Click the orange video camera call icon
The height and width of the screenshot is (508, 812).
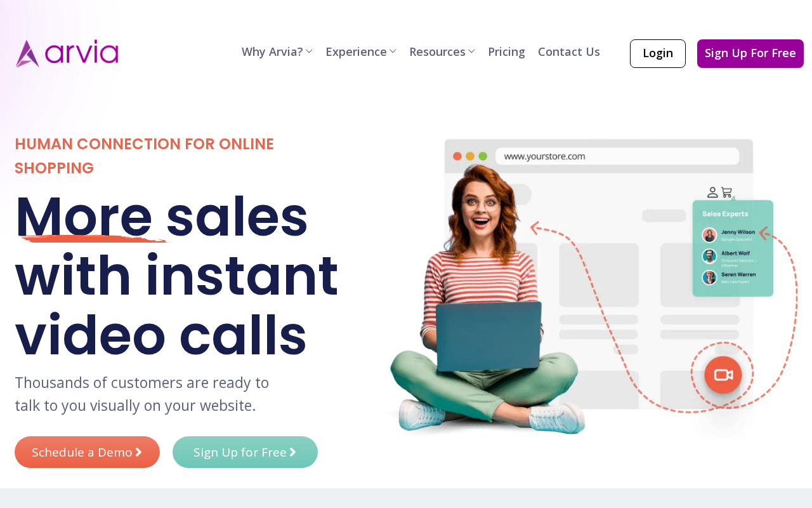click(x=723, y=375)
